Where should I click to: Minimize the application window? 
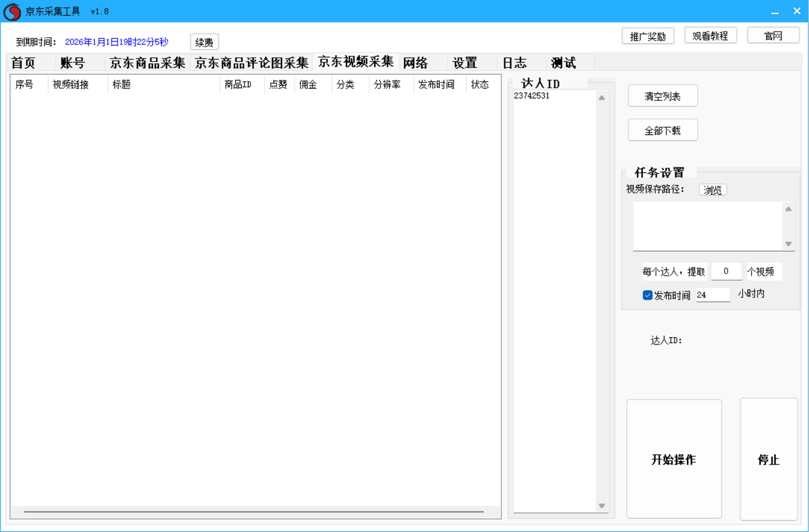(775, 12)
